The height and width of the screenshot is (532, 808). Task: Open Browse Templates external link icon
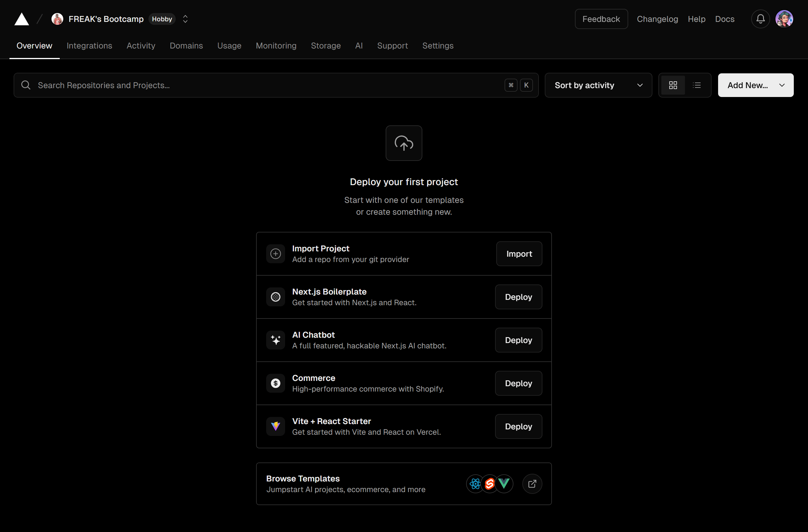point(532,484)
